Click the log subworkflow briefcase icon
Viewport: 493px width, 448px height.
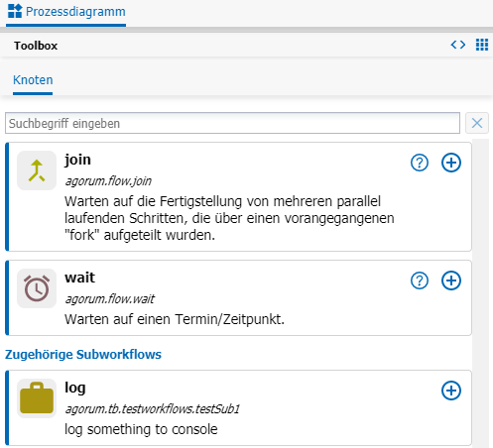coord(37,398)
